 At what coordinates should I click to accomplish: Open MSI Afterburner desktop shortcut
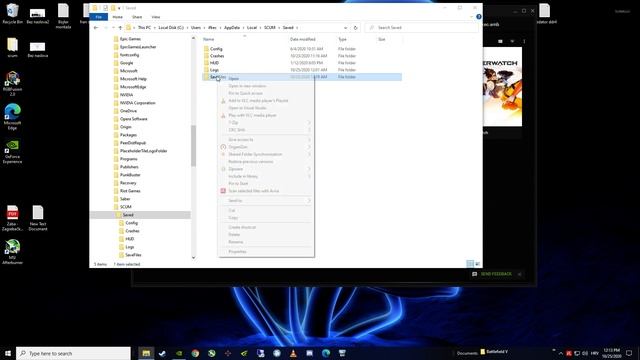[12, 251]
